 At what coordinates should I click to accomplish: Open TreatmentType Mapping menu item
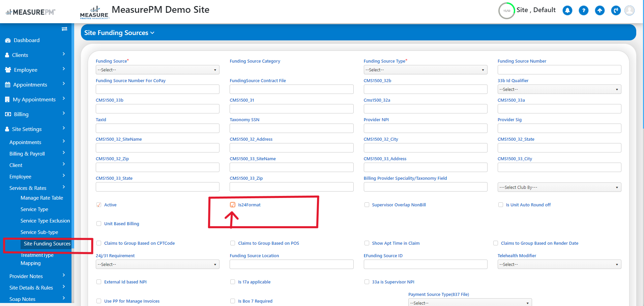coord(37,259)
